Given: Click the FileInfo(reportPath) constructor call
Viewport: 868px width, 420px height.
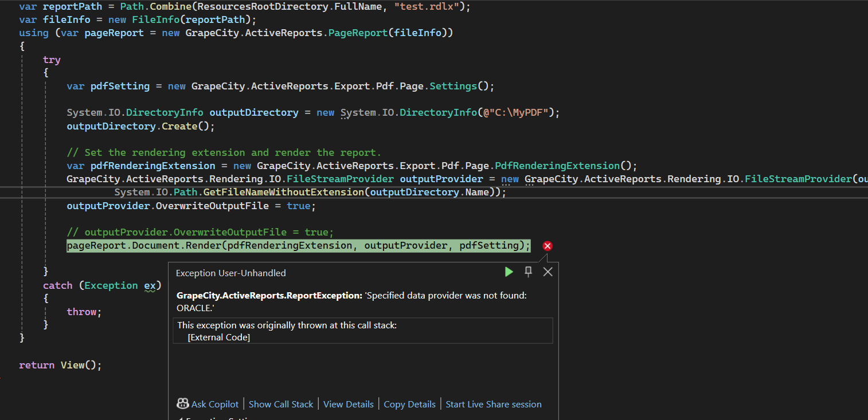Looking at the screenshot, I should [194, 20].
